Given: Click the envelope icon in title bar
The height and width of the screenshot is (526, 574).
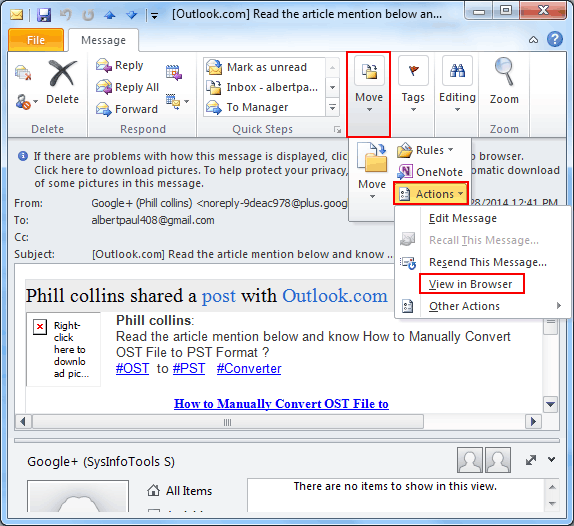Looking at the screenshot, I should point(16,15).
